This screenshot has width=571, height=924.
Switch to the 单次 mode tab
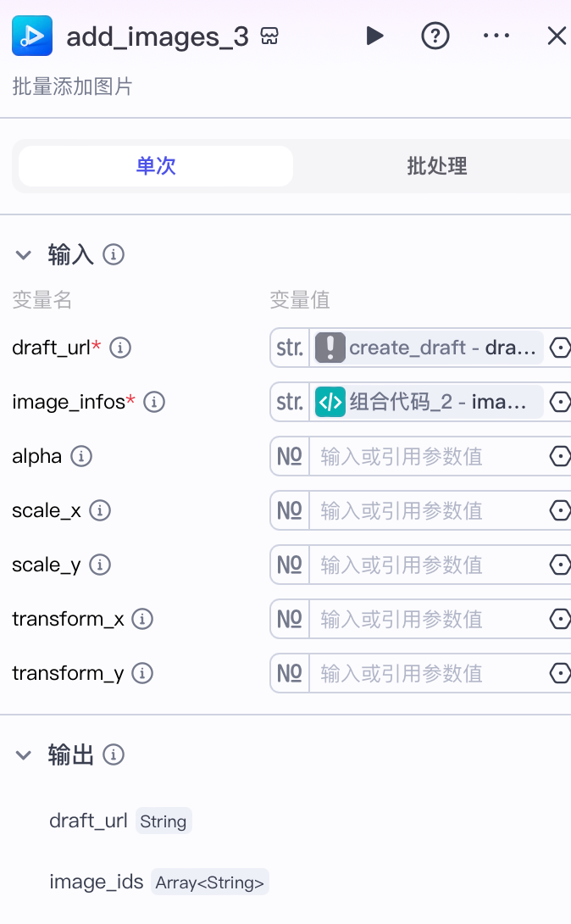pos(156,166)
